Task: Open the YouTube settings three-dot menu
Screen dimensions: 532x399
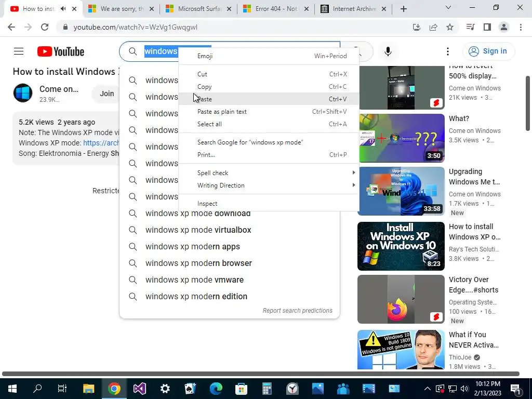Action: (x=447, y=51)
